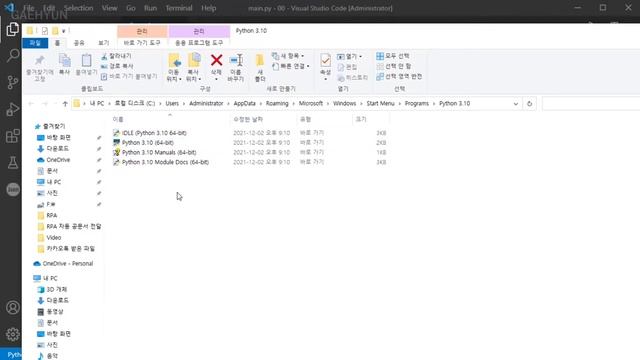Open 새 항목 new item dropdown

288,56
